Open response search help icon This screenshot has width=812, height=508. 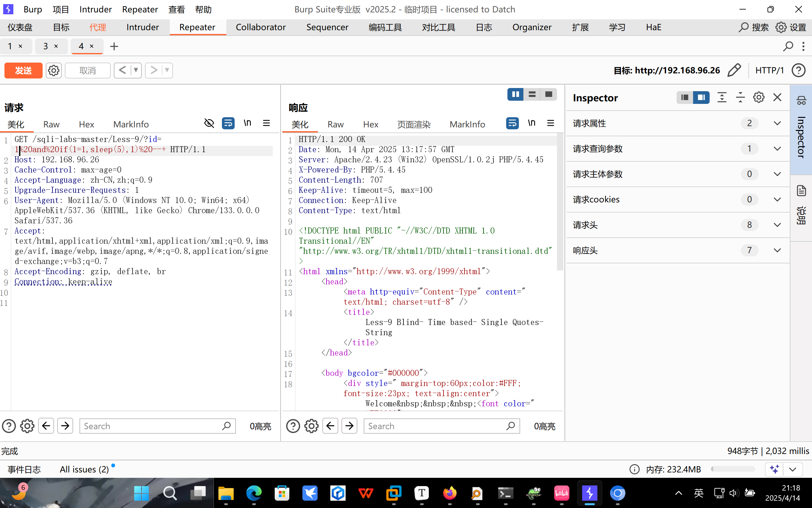coord(293,426)
